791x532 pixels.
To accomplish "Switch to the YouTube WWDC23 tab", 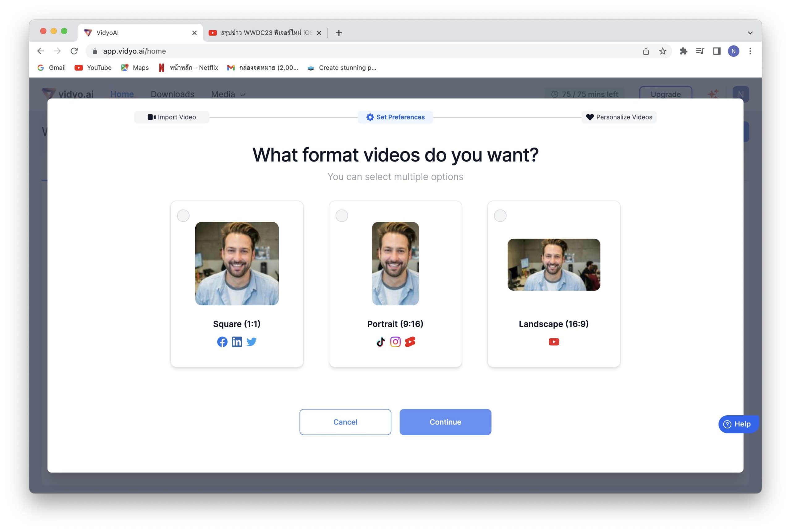I will pyautogui.click(x=261, y=33).
